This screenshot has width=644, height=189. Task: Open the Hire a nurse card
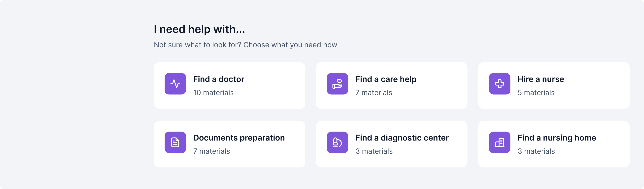pos(554,85)
